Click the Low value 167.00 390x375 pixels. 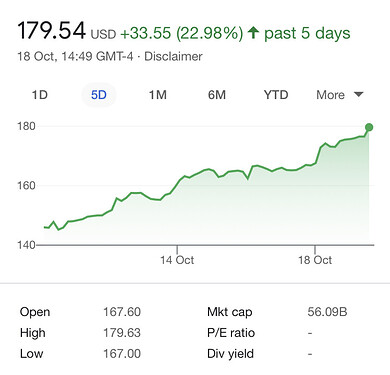click(x=122, y=354)
